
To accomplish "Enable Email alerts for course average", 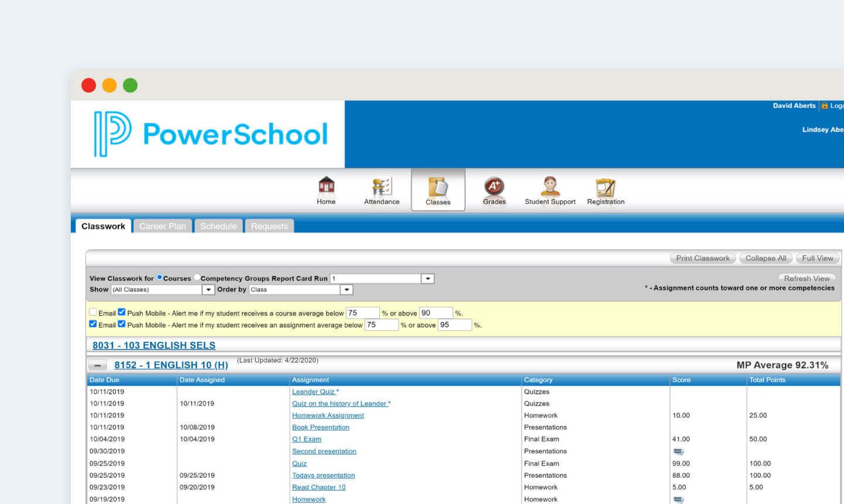I will (92, 312).
